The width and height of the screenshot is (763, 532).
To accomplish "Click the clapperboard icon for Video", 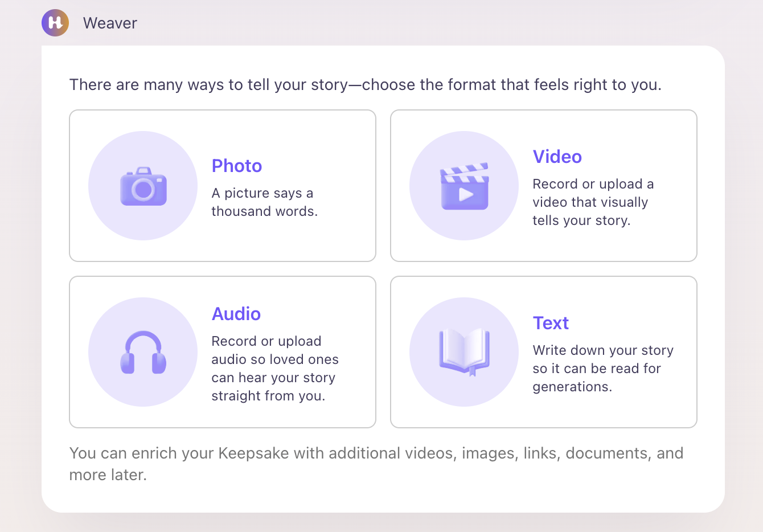I will [465, 186].
